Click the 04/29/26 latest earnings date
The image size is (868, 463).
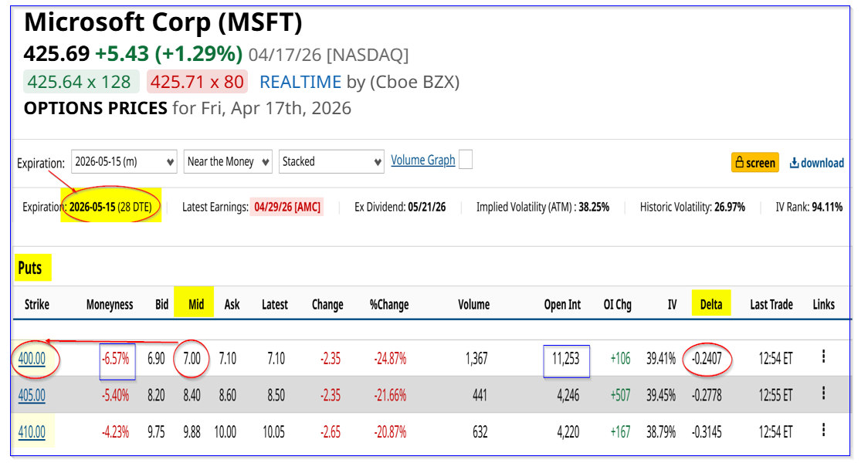[x=287, y=207]
